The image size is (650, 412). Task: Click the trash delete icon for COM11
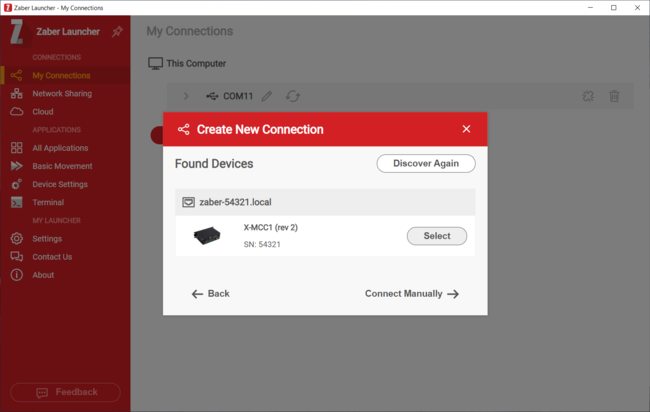click(x=614, y=96)
